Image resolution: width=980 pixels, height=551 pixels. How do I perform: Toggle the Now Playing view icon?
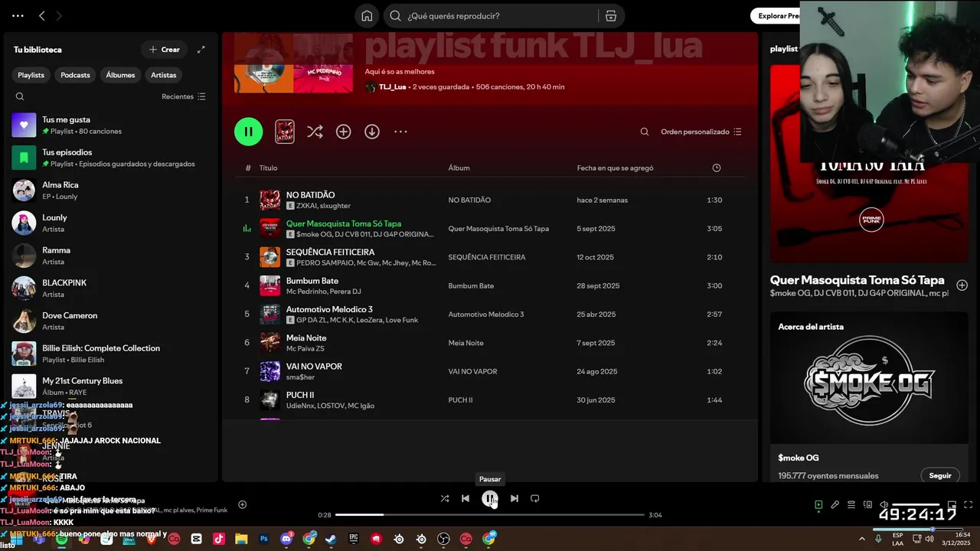[x=818, y=505]
